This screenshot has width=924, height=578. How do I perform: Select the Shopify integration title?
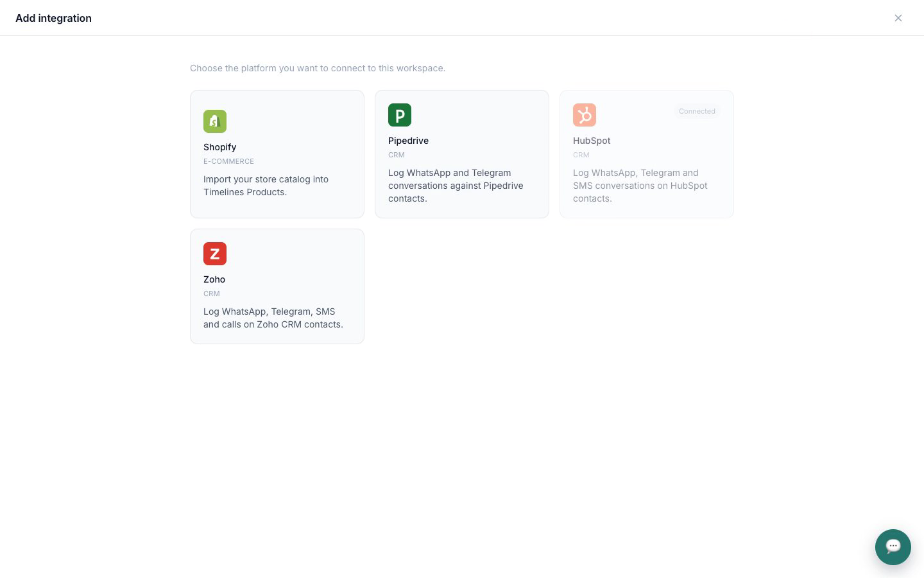pos(220,147)
